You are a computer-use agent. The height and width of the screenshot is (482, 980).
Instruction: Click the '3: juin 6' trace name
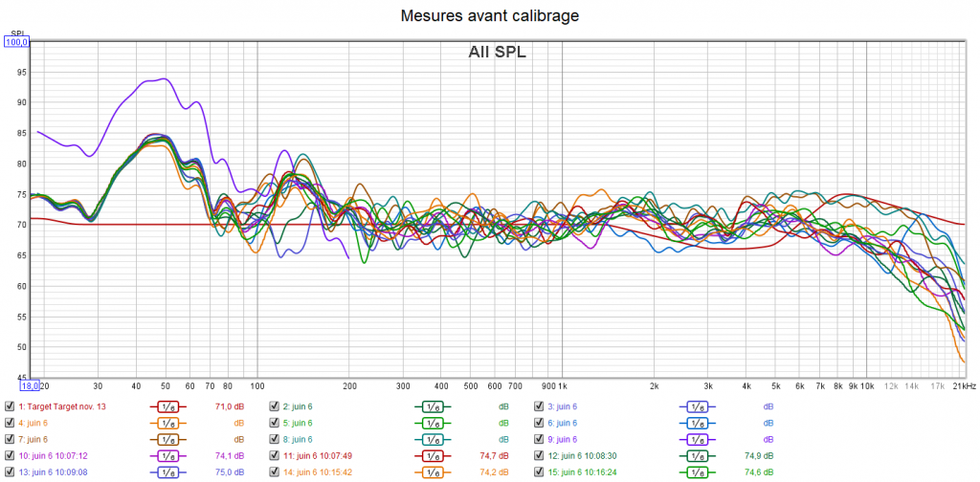(x=565, y=406)
